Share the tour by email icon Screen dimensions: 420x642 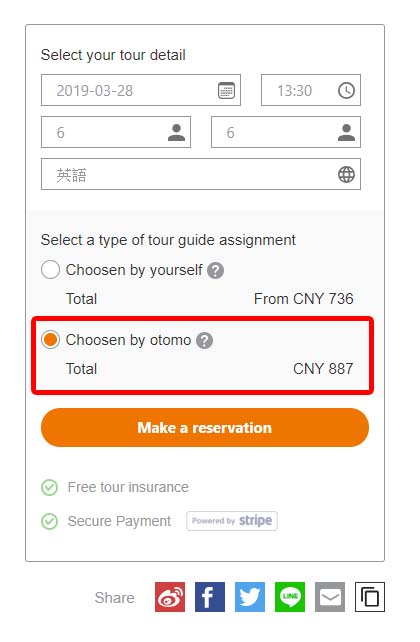[330, 597]
